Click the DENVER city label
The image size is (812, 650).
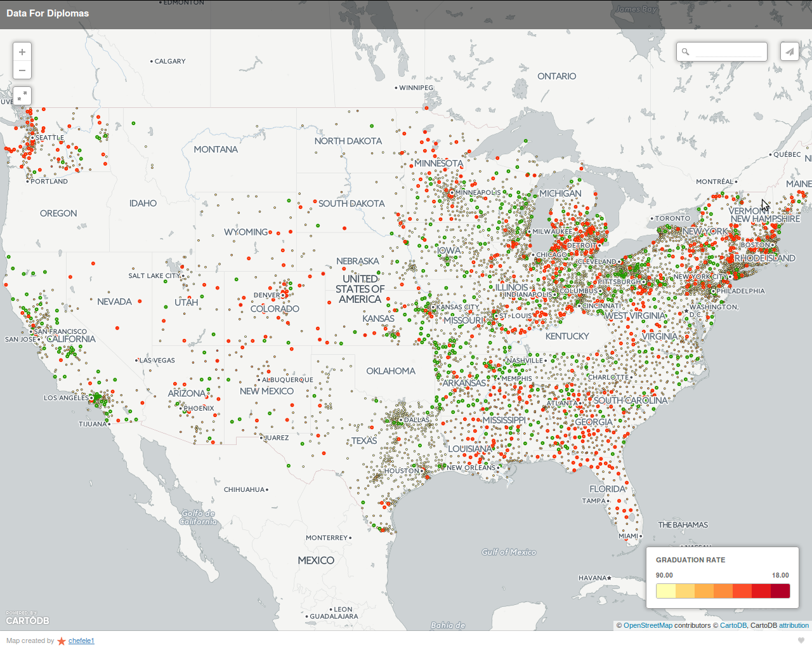point(266,296)
